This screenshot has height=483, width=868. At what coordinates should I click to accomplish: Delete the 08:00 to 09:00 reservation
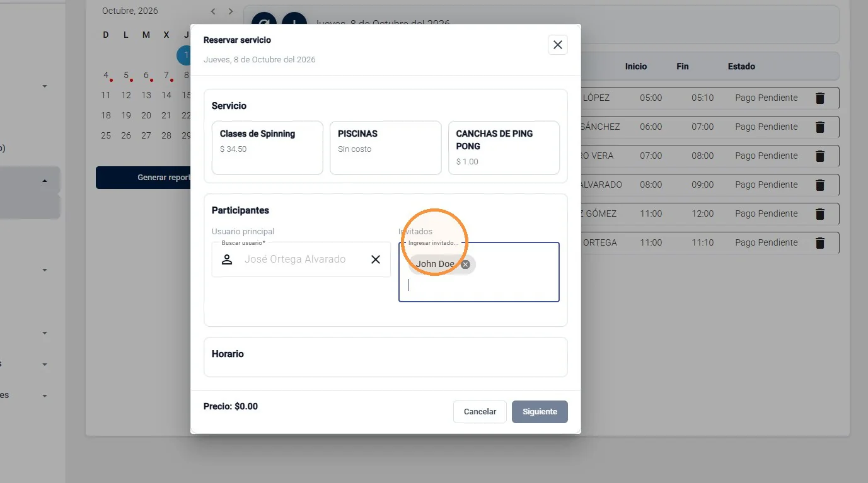pyautogui.click(x=820, y=185)
